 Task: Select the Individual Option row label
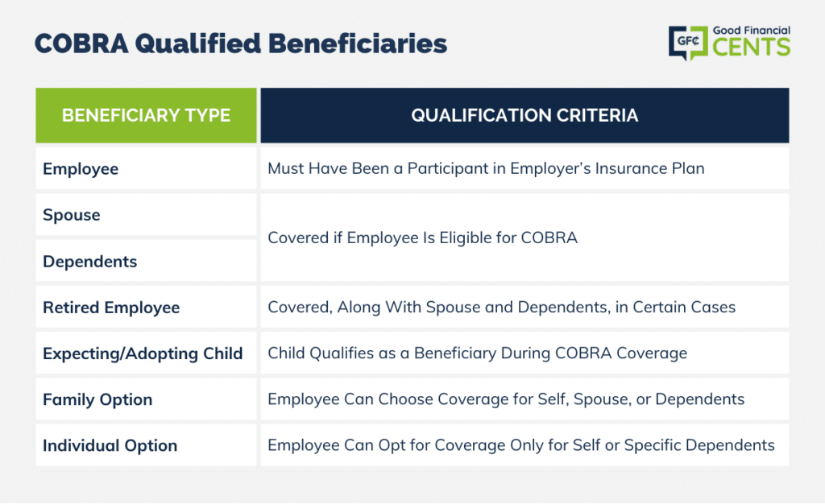110,446
